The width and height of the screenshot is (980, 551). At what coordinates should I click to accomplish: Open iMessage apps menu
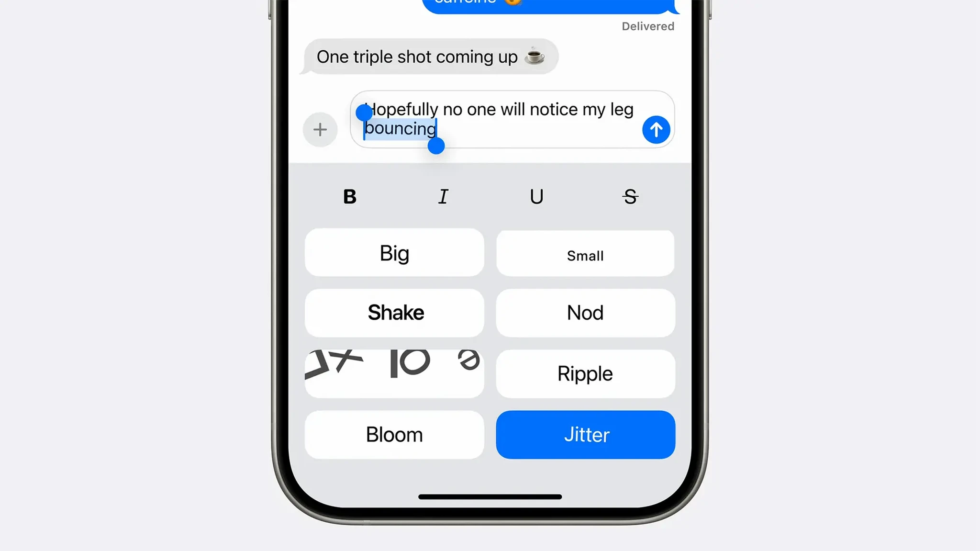click(320, 129)
